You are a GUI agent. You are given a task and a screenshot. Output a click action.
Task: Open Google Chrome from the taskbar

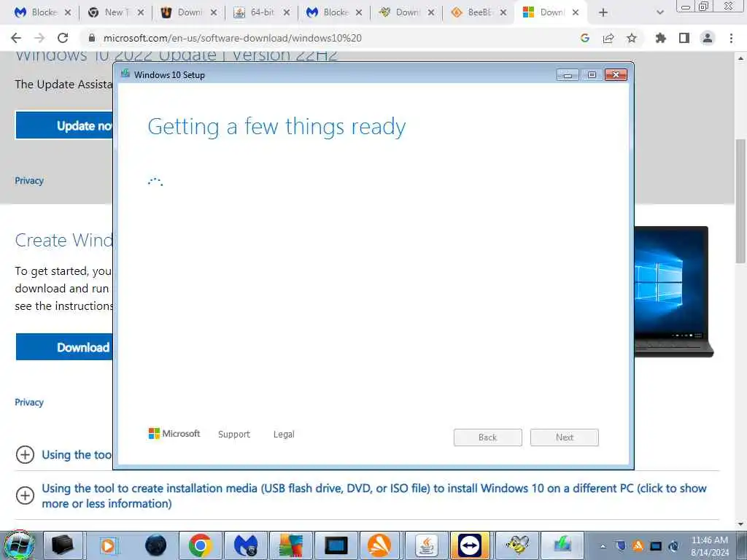coord(200,545)
